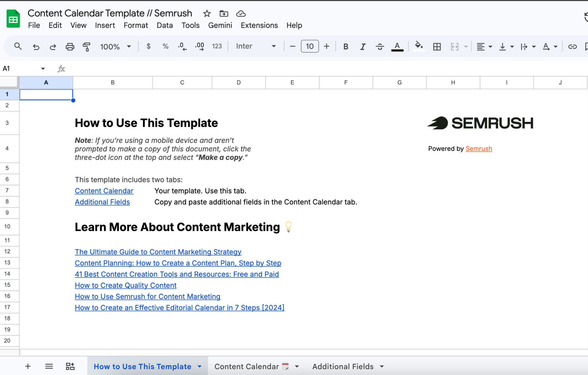This screenshot has width=588, height=375.
Task: Open the all sheets list icon
Action: tap(49, 366)
